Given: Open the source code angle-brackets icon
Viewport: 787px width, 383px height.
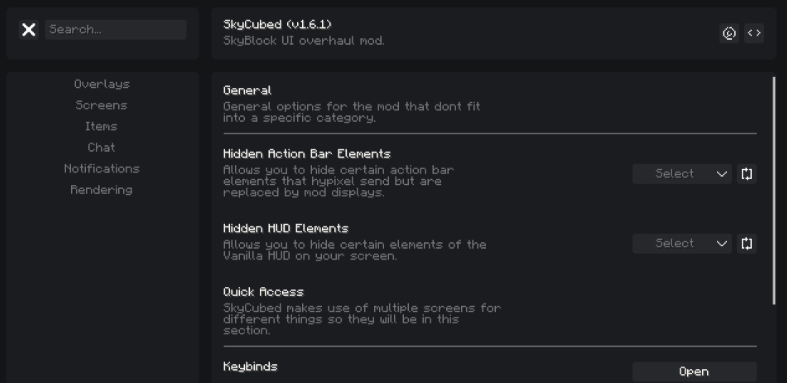Looking at the screenshot, I should pyautogui.click(x=754, y=33).
